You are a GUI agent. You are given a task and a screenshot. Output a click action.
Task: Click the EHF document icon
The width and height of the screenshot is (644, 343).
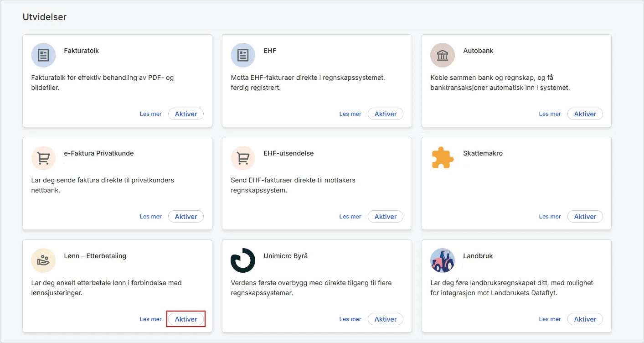pos(243,55)
